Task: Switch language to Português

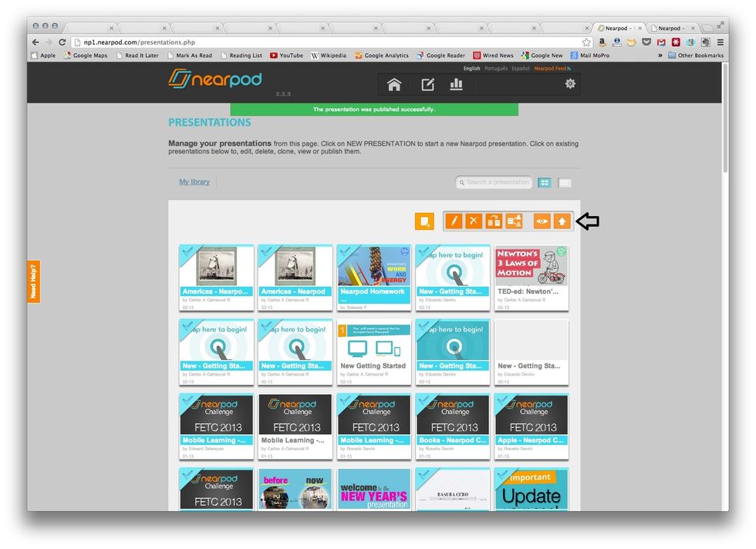Action: click(x=495, y=69)
